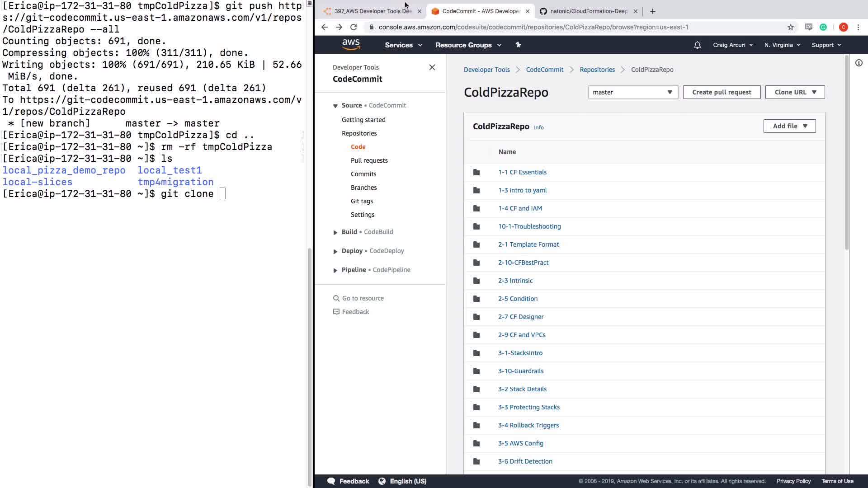Click the notifications bell icon
The image size is (868, 488).
click(x=697, y=45)
